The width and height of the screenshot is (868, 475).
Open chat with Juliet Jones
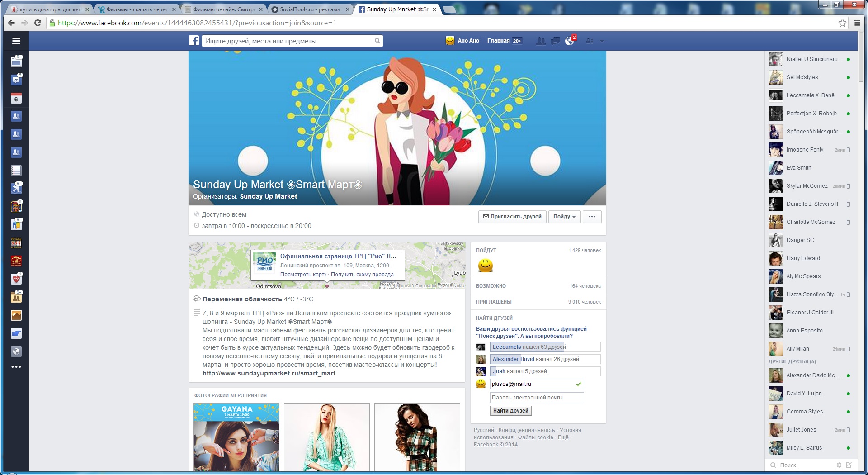click(x=810, y=430)
